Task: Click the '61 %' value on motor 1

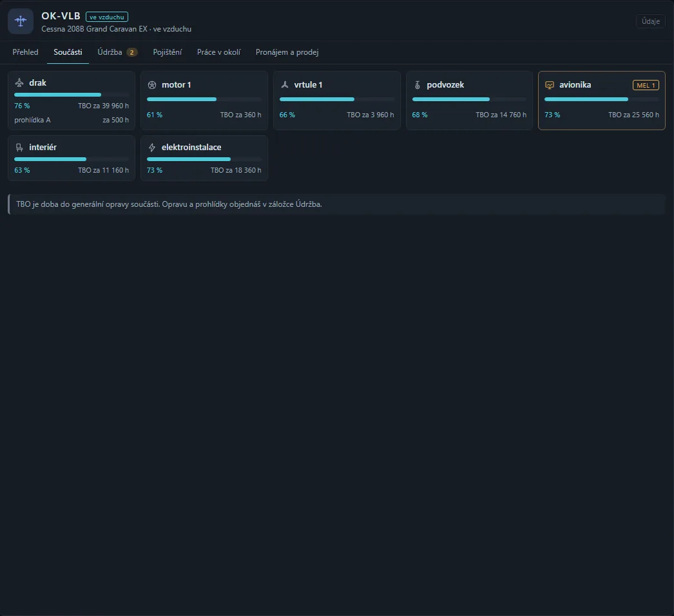Action: pyautogui.click(x=155, y=115)
